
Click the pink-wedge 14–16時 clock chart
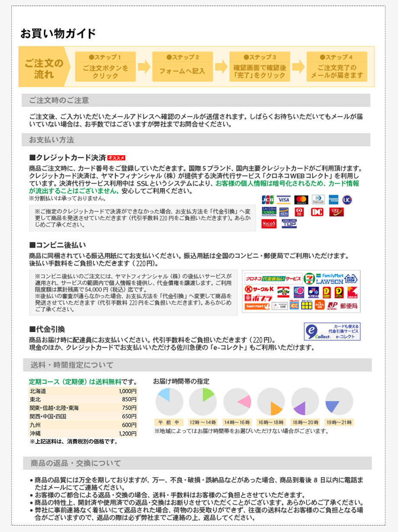pyautogui.click(x=237, y=401)
